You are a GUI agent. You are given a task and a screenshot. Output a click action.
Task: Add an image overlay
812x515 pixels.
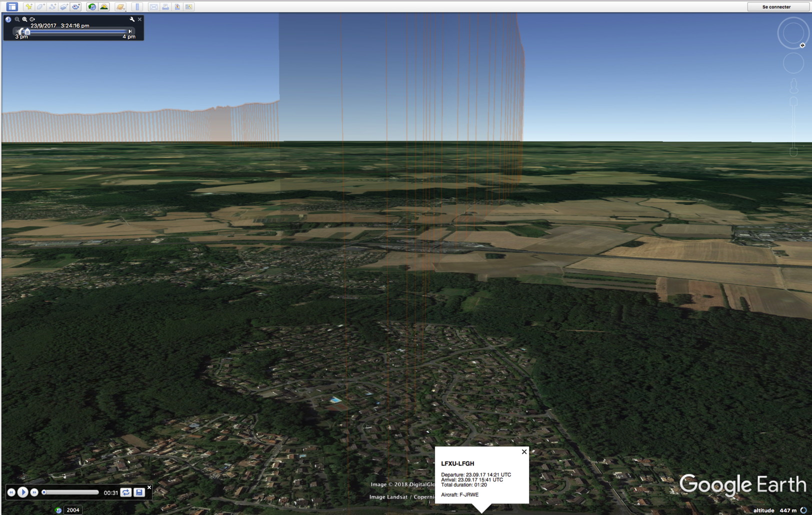click(x=64, y=6)
